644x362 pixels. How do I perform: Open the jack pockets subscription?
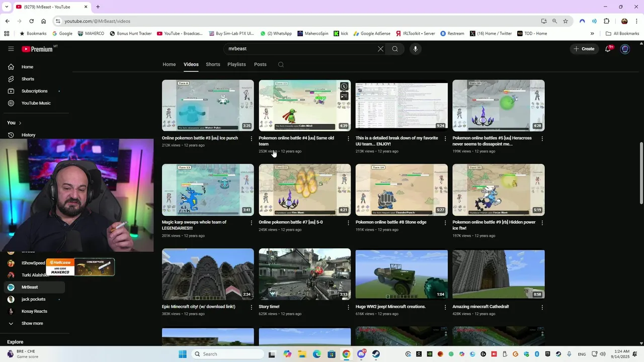click(34, 299)
